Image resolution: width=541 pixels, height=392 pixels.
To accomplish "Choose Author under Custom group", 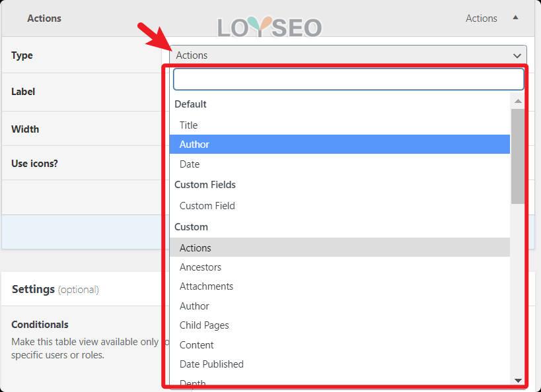I will (x=340, y=306).
